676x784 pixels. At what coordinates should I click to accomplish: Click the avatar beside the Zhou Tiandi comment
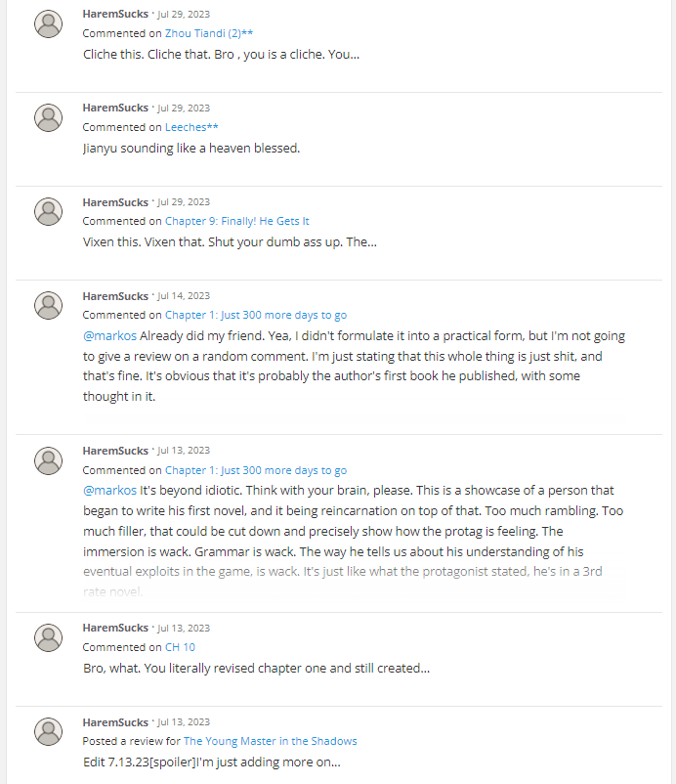[49, 23]
